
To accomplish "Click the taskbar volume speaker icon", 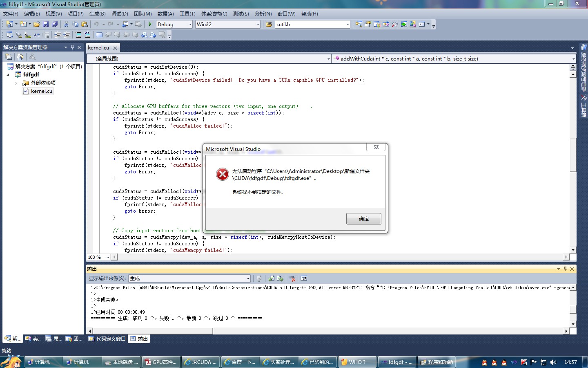I will (553, 362).
